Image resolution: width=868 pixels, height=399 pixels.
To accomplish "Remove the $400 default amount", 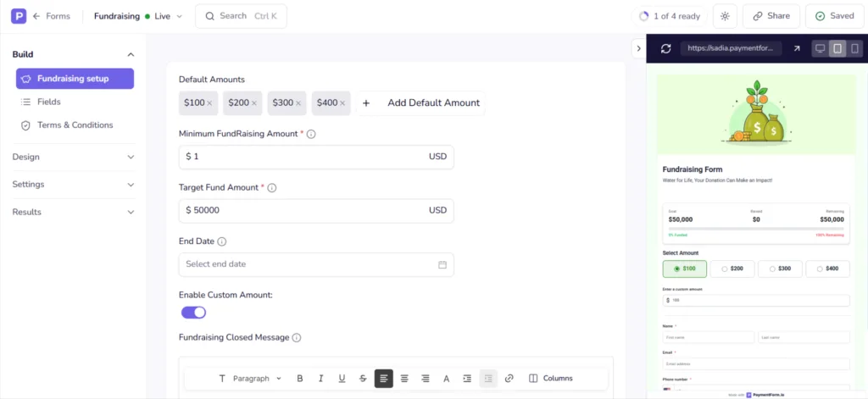I will [x=342, y=103].
